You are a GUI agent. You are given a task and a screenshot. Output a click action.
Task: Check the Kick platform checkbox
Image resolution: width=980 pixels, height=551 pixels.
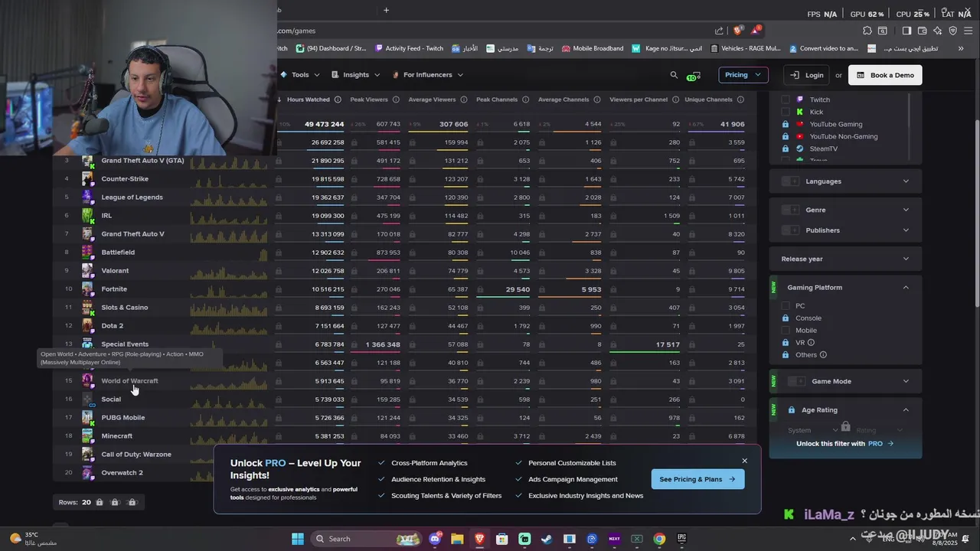click(x=785, y=112)
